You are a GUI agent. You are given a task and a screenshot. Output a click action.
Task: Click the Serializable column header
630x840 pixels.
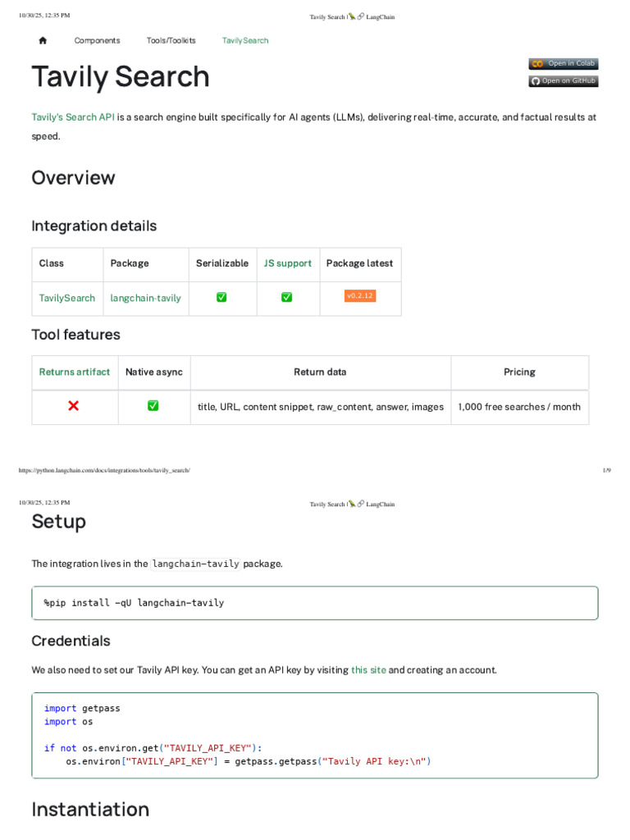coord(222,263)
